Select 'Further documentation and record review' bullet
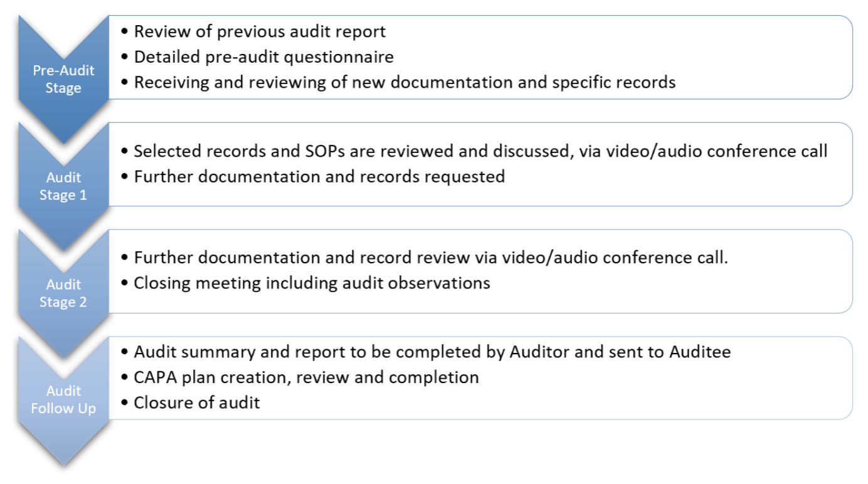 (x=431, y=258)
